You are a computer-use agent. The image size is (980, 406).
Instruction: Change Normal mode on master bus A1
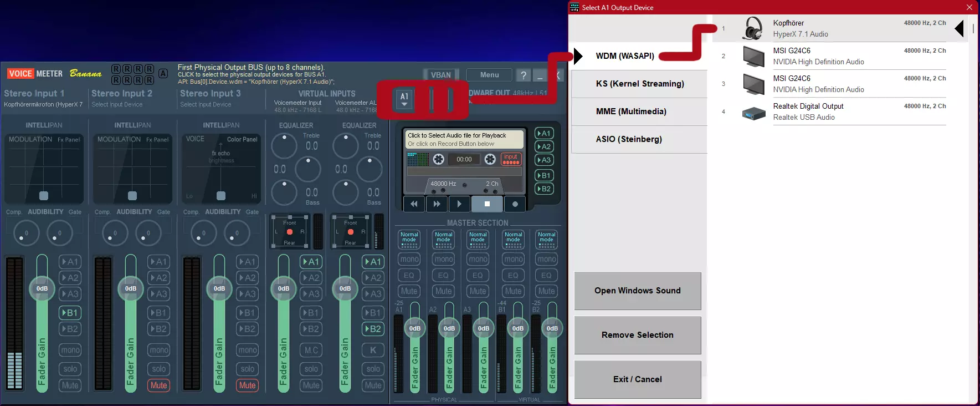(x=409, y=240)
